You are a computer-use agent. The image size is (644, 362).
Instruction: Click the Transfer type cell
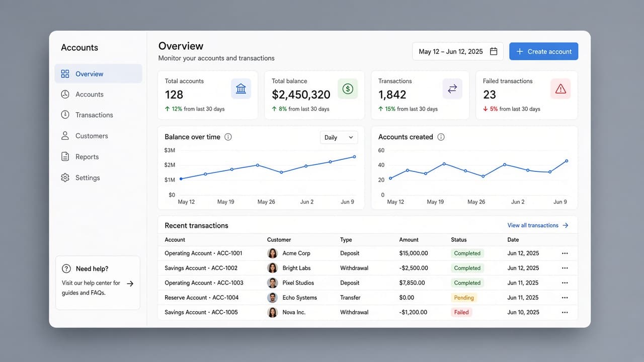[x=350, y=298]
